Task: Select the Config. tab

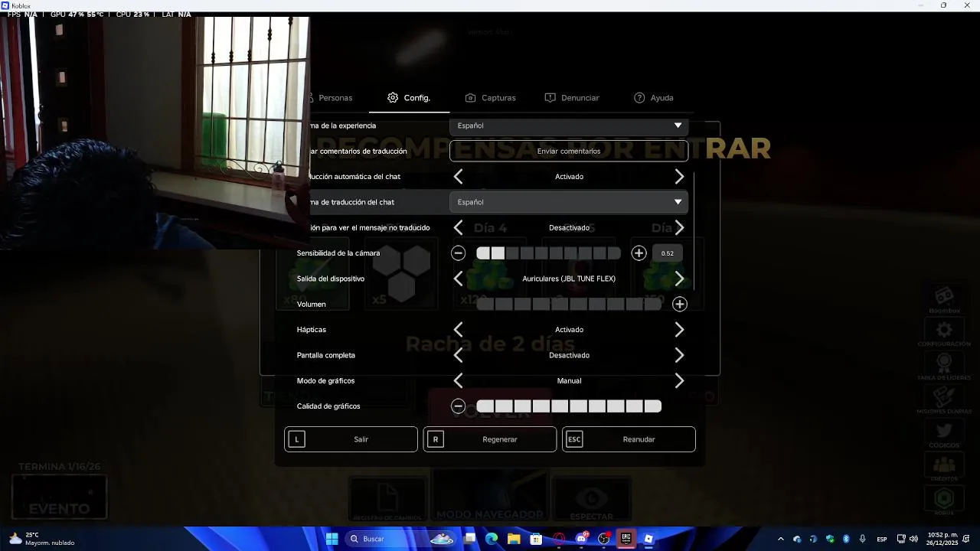Action: pos(409,98)
